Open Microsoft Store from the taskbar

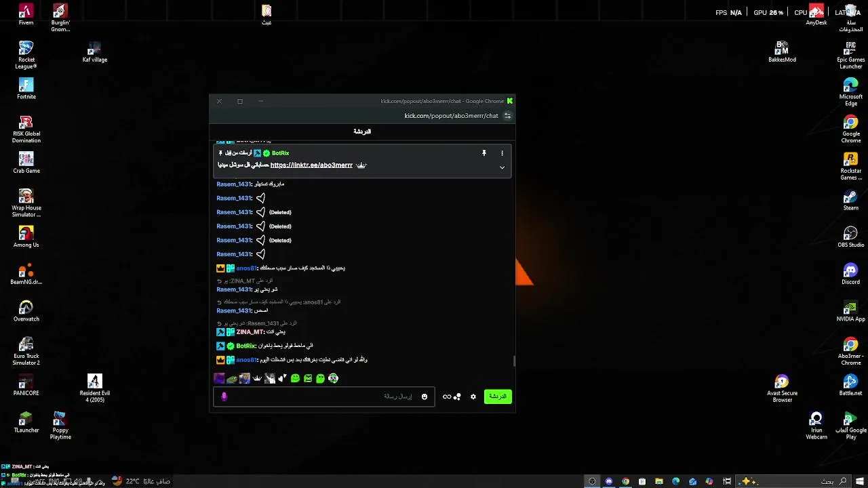pos(642,481)
